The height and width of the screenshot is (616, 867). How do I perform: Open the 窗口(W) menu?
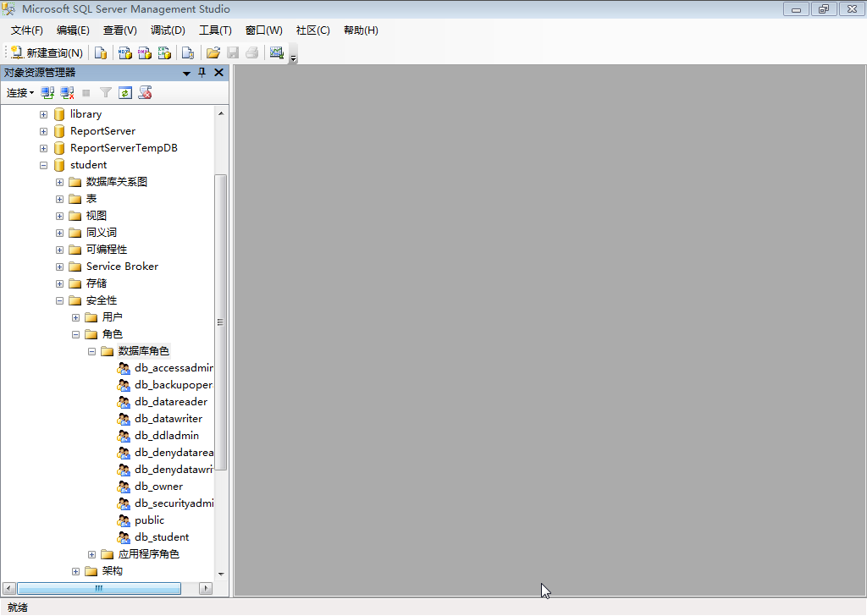pyautogui.click(x=264, y=30)
